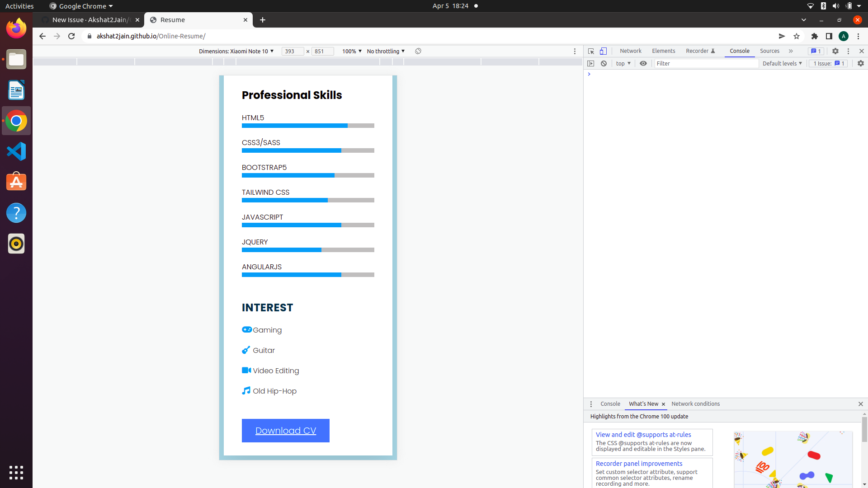
Task: Open Chrome from the Ubuntu dock
Action: point(16,121)
